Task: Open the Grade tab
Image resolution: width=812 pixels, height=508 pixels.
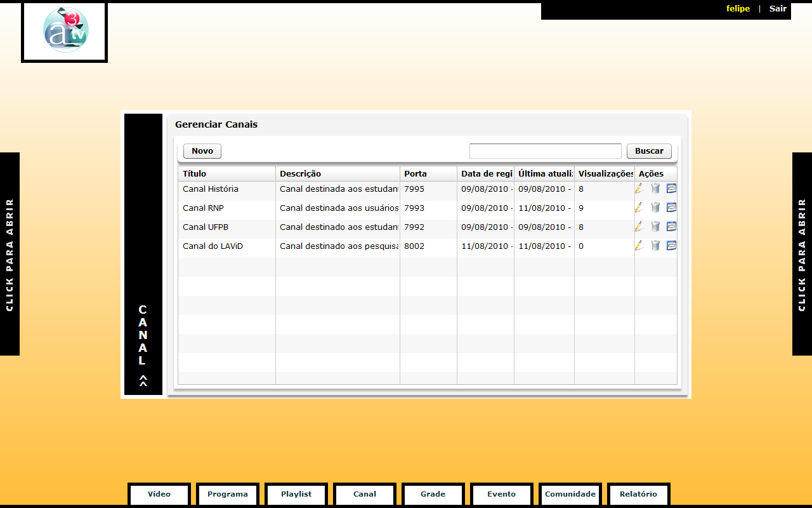Action: 433,494
